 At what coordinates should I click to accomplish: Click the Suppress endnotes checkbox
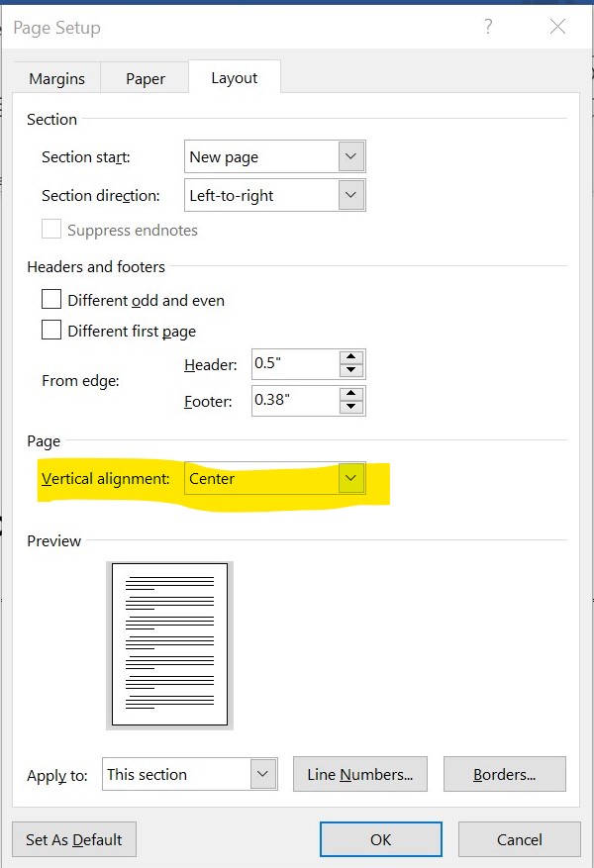(51, 230)
